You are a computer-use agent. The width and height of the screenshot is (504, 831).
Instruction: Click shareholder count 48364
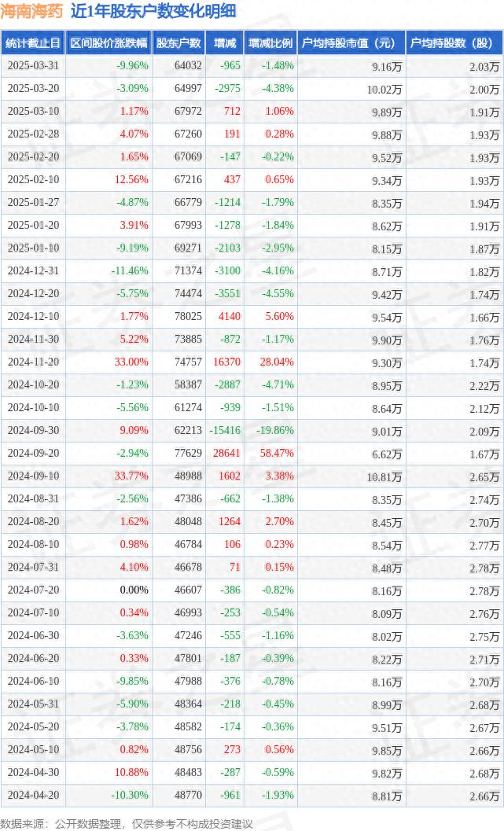(x=188, y=704)
